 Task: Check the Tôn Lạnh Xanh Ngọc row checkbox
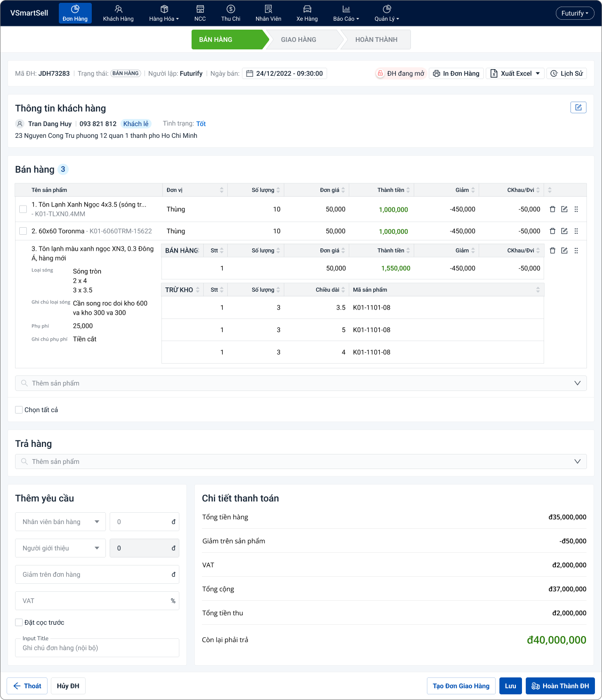tap(23, 209)
